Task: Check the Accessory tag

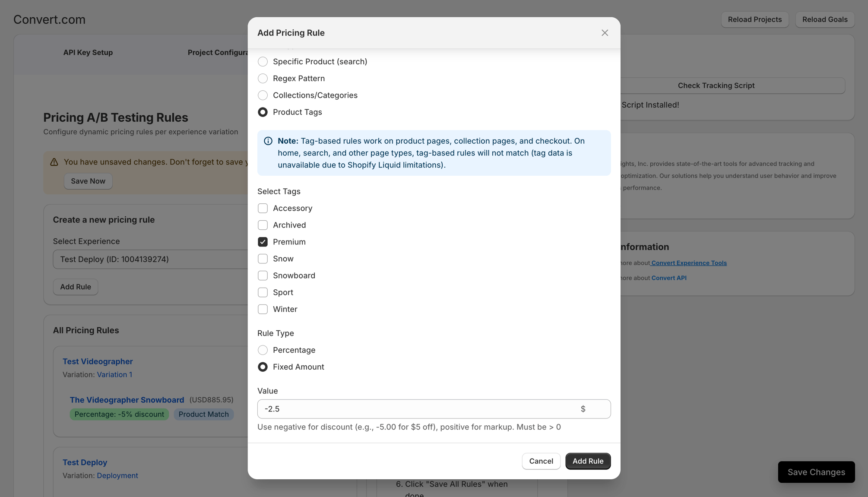Action: pos(263,208)
